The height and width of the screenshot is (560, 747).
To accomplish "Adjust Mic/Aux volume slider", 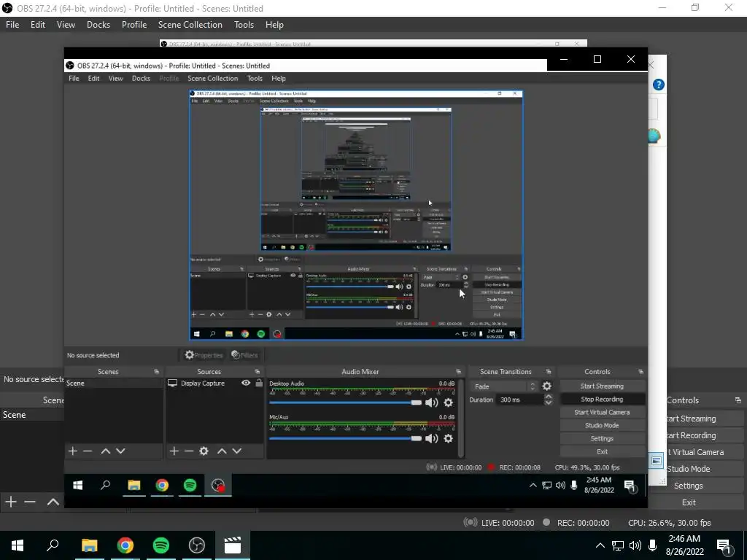I will click(345, 438).
